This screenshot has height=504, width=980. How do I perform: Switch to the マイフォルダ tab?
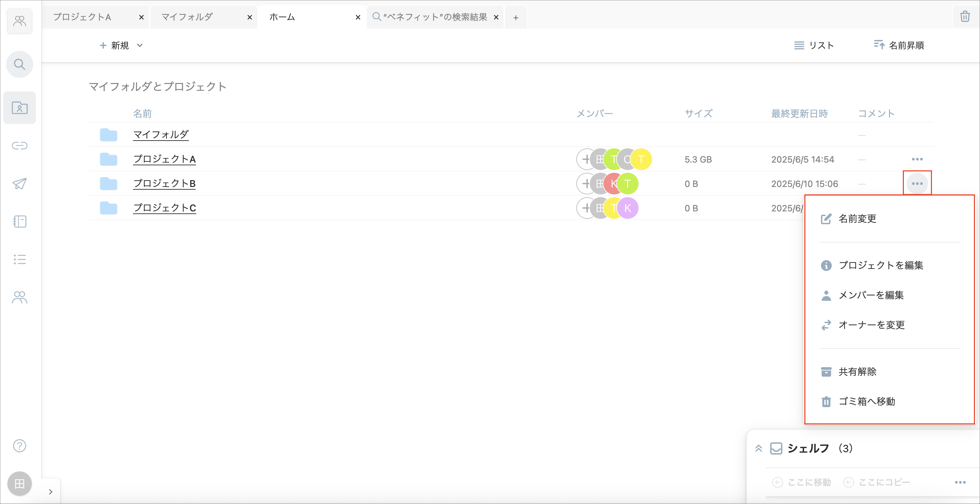coord(187,17)
